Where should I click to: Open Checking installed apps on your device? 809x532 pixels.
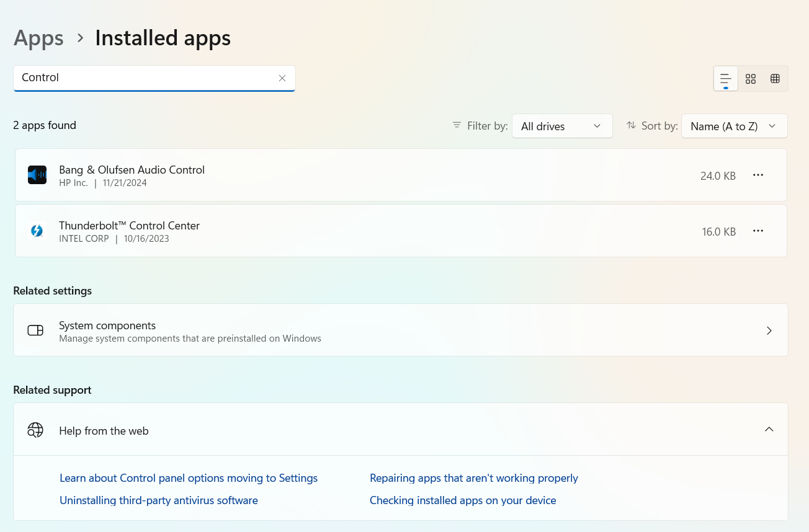[x=463, y=500]
